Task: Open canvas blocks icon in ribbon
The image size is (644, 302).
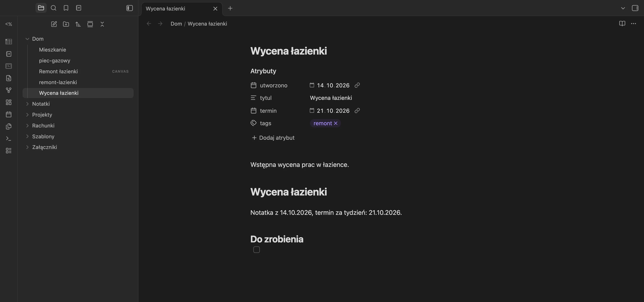Action: (9, 102)
